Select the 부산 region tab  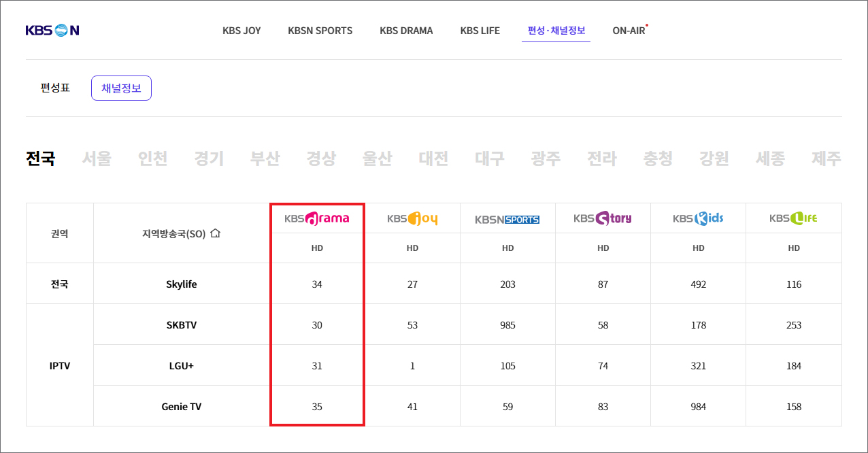pyautogui.click(x=265, y=158)
